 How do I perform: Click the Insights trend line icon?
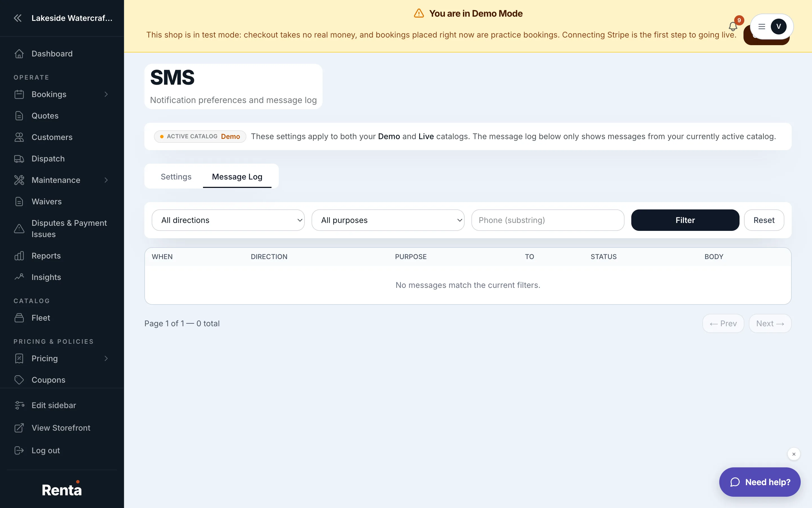coord(19,277)
